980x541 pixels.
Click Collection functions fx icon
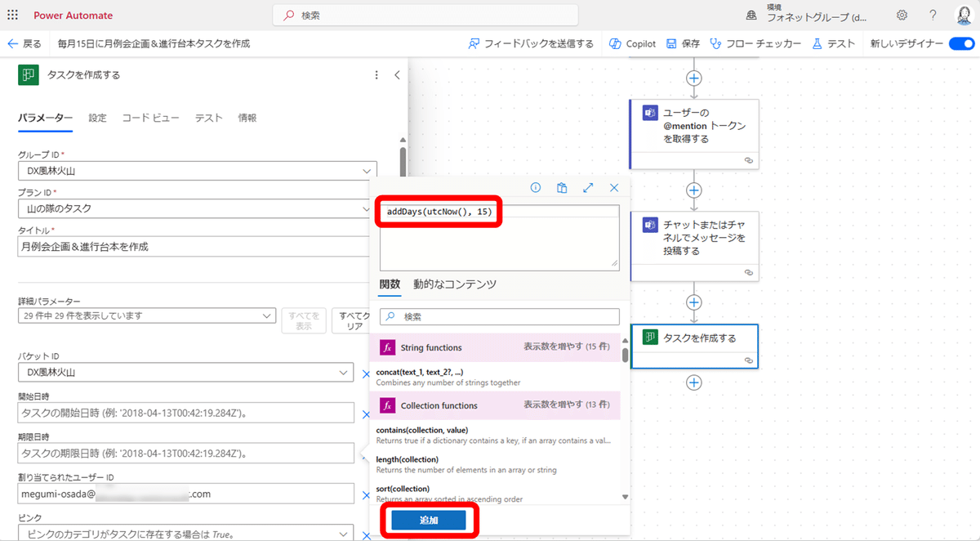(x=388, y=405)
